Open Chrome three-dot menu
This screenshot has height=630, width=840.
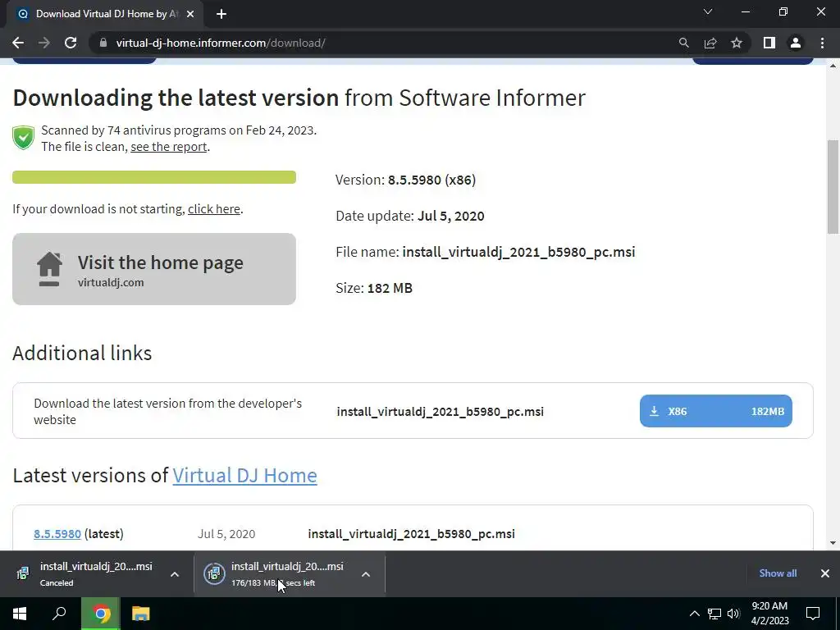coord(822,43)
